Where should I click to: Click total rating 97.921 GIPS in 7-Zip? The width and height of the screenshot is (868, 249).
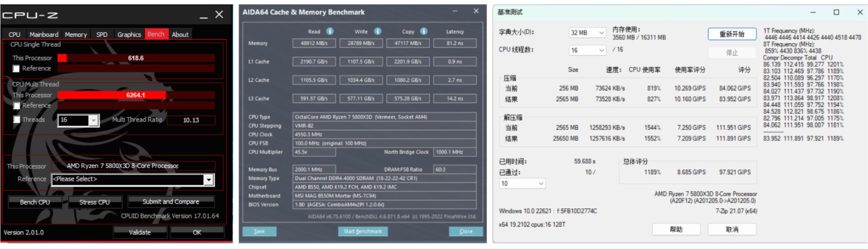pos(735,172)
